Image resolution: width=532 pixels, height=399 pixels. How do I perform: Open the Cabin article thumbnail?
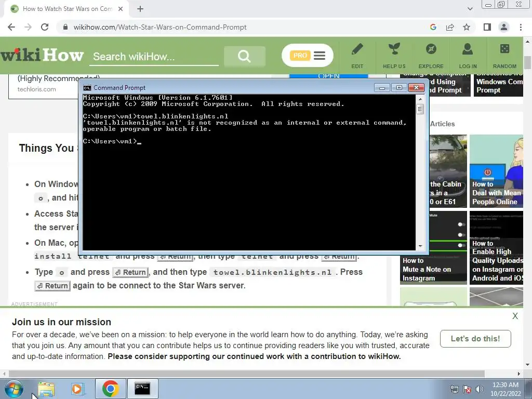pos(448,171)
